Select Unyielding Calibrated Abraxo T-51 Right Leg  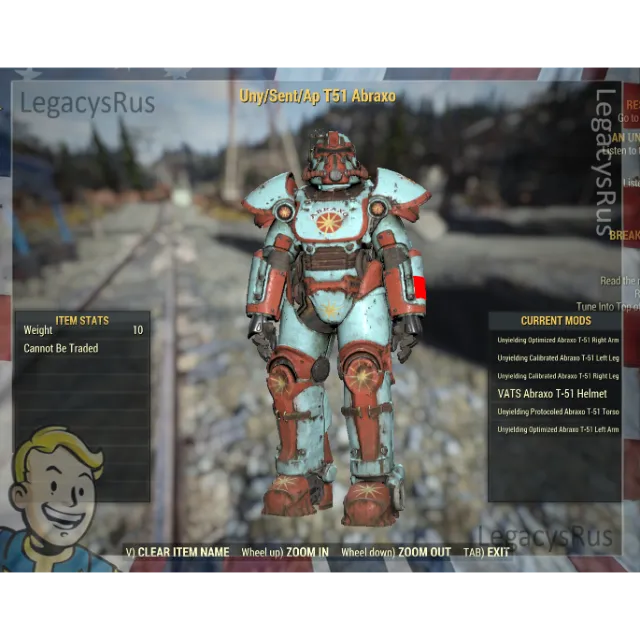click(557, 376)
